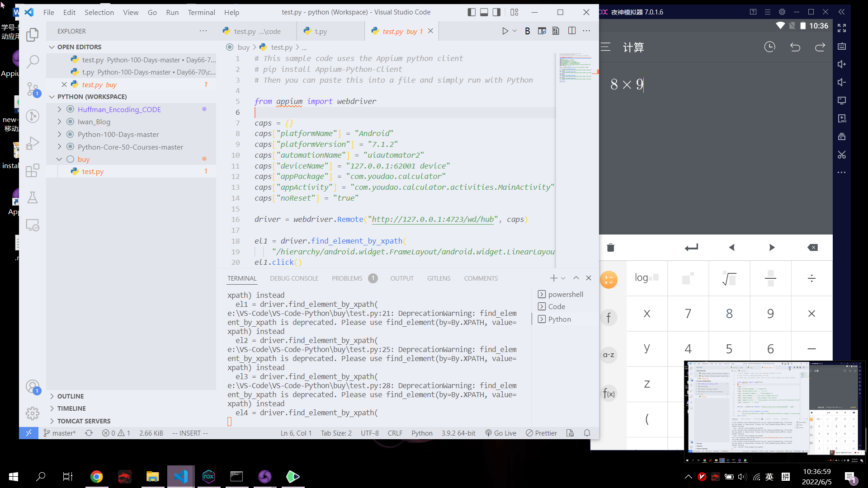Open the run button dropdown arrow
The height and width of the screenshot is (488, 868).
click(x=514, y=31)
